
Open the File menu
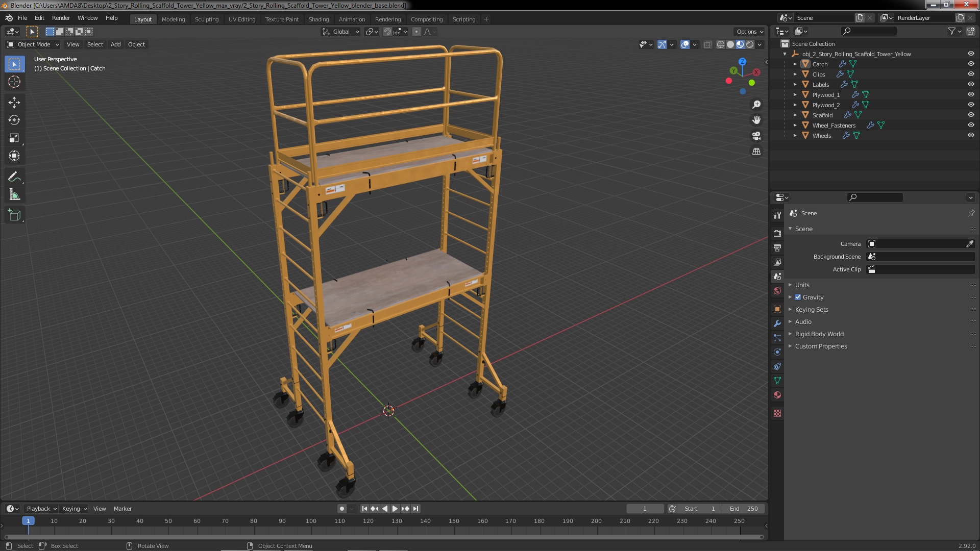(22, 18)
